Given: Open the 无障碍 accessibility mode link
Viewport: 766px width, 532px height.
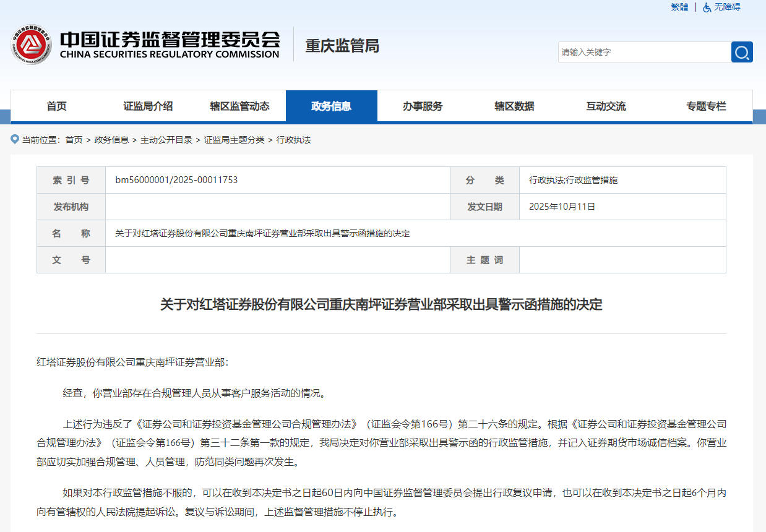Looking at the screenshot, I should [x=727, y=7].
